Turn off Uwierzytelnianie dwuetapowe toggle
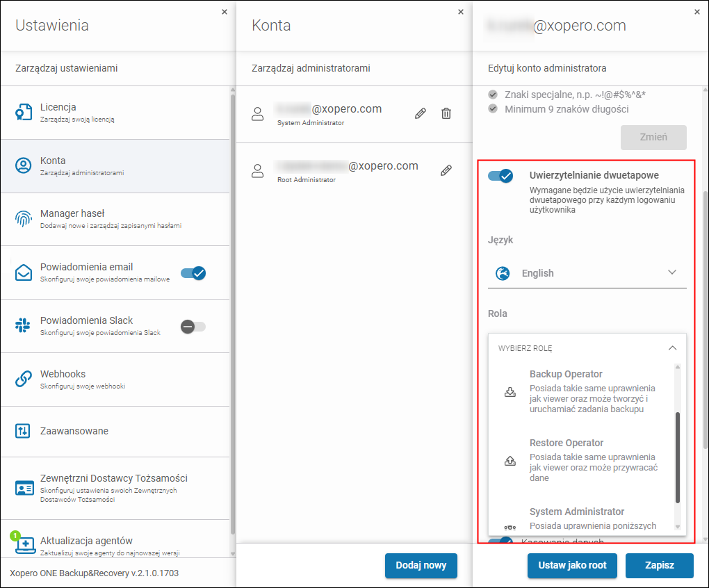This screenshot has width=709, height=588. click(500, 176)
